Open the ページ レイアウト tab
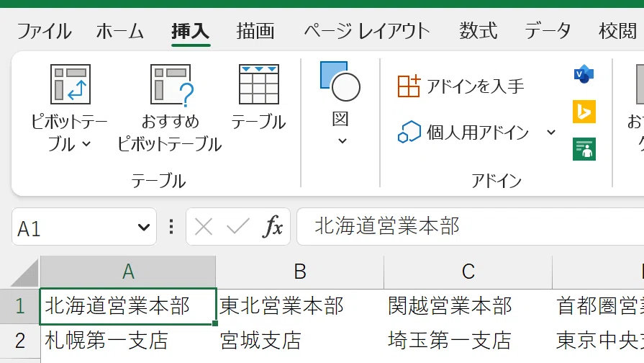Image resolution: width=644 pixels, height=363 pixels. pyautogui.click(x=367, y=31)
